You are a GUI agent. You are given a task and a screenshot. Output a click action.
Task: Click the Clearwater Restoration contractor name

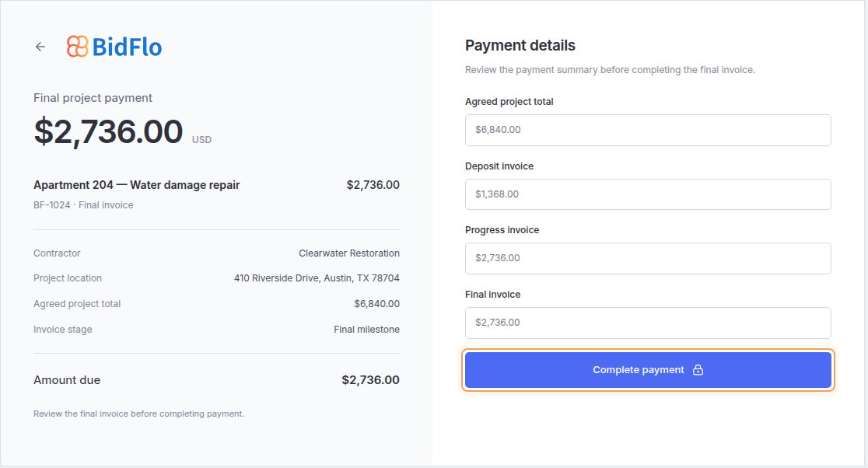[x=349, y=253]
